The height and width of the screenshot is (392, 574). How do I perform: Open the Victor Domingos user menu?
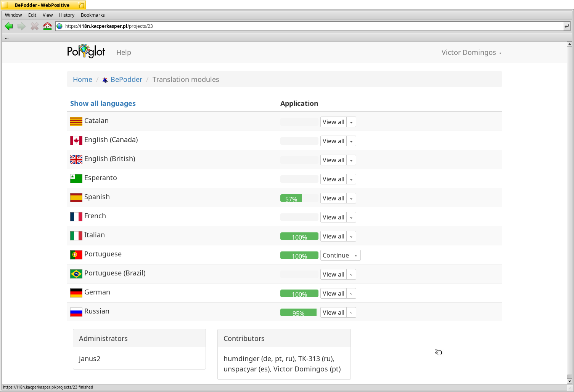pyautogui.click(x=471, y=53)
